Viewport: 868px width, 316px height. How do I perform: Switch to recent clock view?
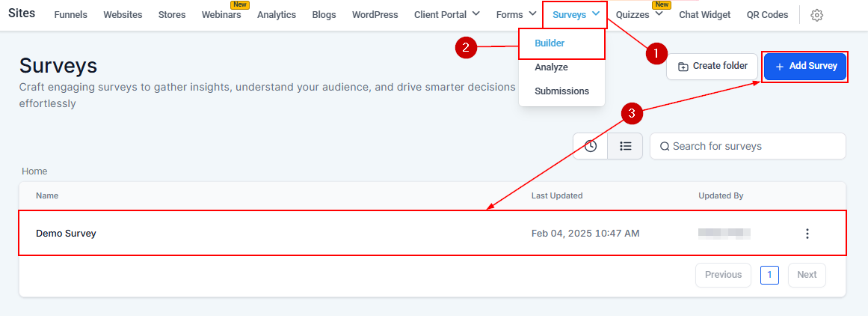click(591, 146)
